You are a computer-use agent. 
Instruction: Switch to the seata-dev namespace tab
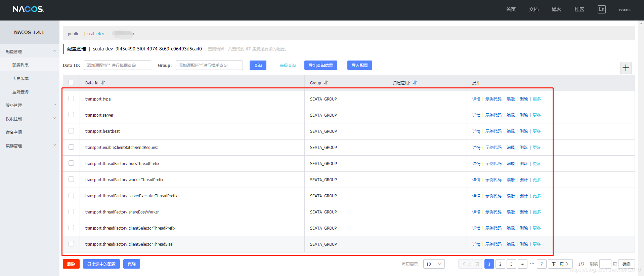(96, 34)
